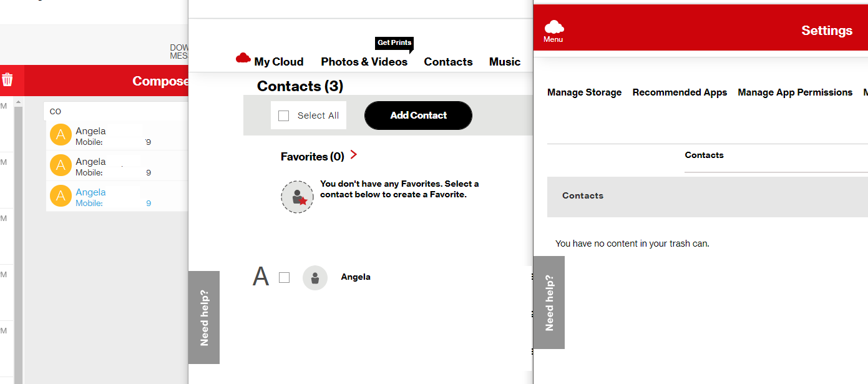Click the starred favorites placeholder icon

click(297, 197)
